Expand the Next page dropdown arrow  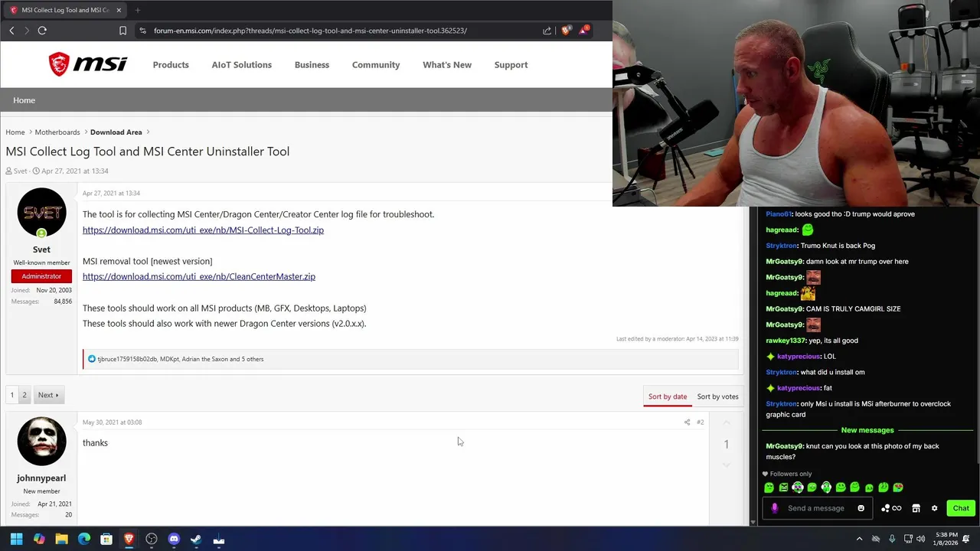57,396
